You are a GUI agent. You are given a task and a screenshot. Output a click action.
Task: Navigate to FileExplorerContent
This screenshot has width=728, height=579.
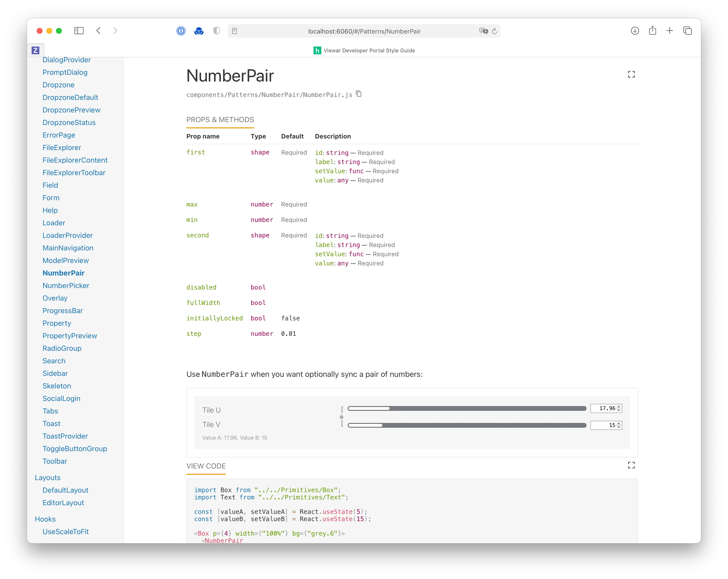[x=75, y=160]
